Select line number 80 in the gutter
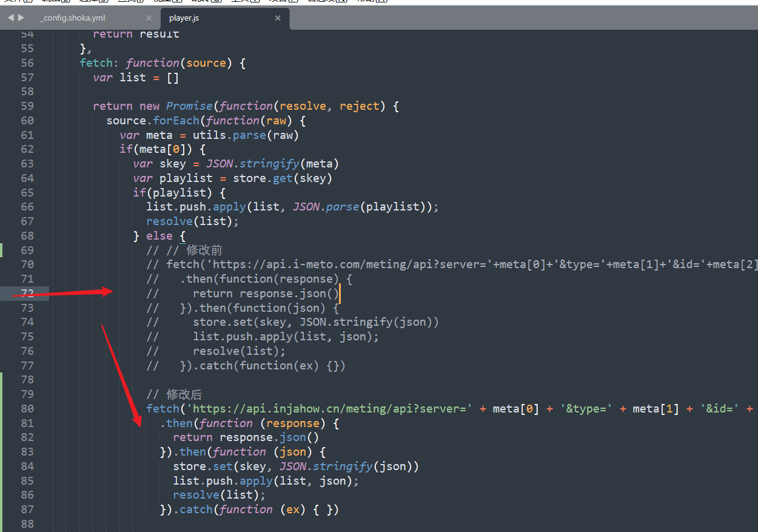Viewport: 758px width, 532px height. tap(27, 409)
